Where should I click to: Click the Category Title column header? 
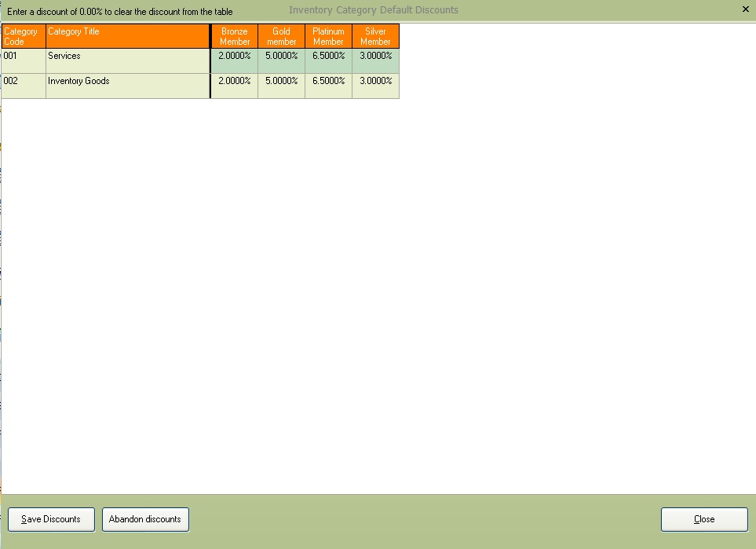(x=127, y=36)
